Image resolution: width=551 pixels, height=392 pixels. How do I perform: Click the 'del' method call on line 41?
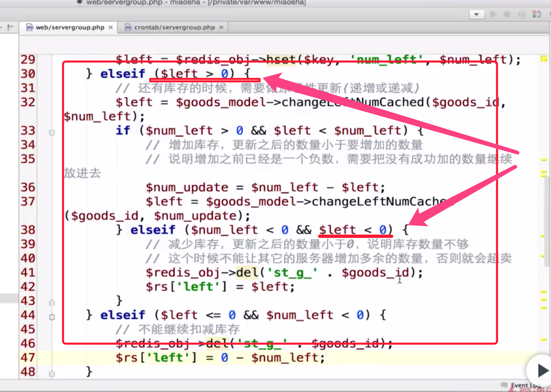(247, 273)
